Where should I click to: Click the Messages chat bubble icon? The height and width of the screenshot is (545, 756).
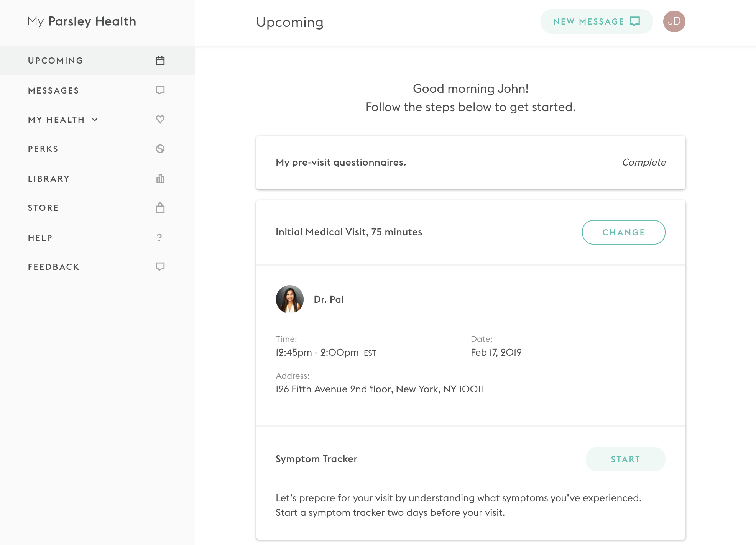click(x=160, y=90)
